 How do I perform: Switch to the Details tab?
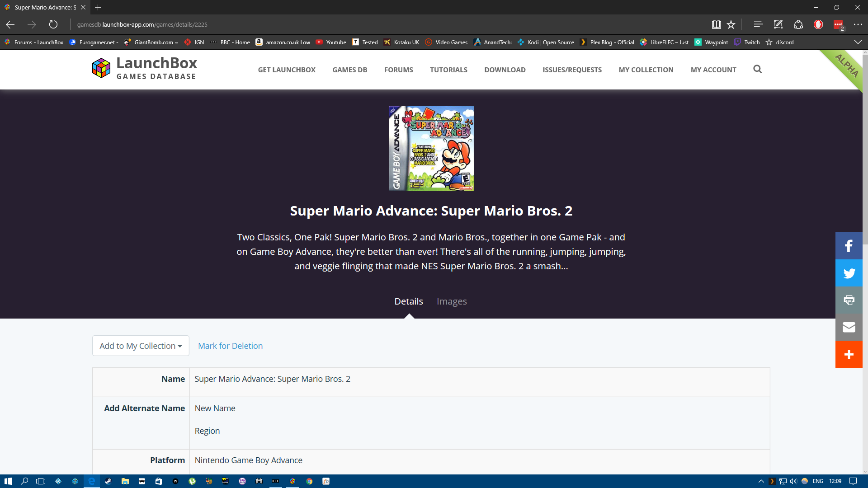[x=409, y=301]
